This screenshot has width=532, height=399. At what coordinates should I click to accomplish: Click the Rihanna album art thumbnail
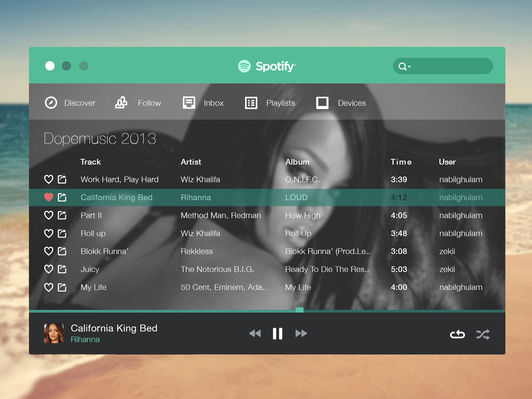[54, 333]
